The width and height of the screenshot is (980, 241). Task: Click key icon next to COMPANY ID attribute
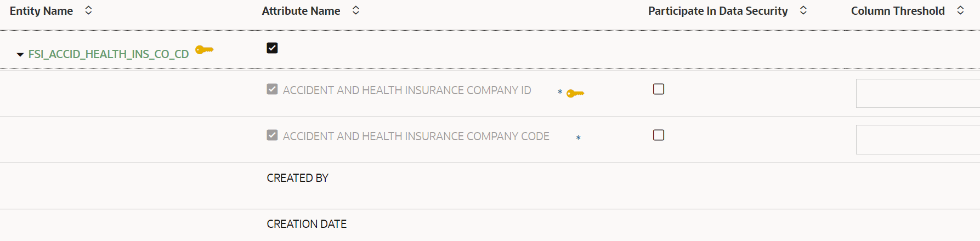point(575,94)
